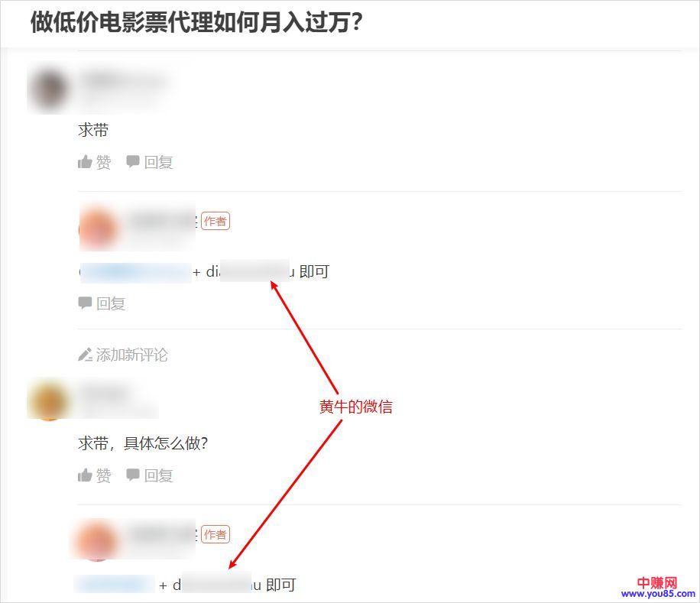Image resolution: width=700 pixels, height=603 pixels.
Task: Click first author reply's orange avatar
Action: pyautogui.click(x=99, y=228)
